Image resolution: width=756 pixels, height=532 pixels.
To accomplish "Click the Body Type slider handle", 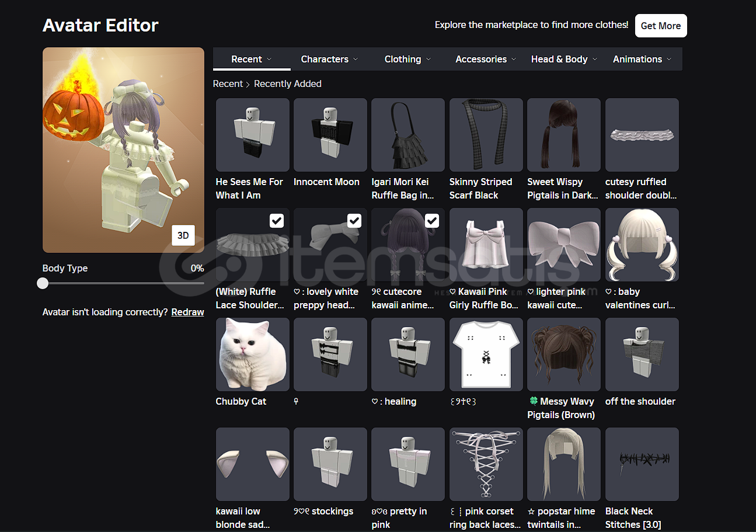I will (43, 283).
